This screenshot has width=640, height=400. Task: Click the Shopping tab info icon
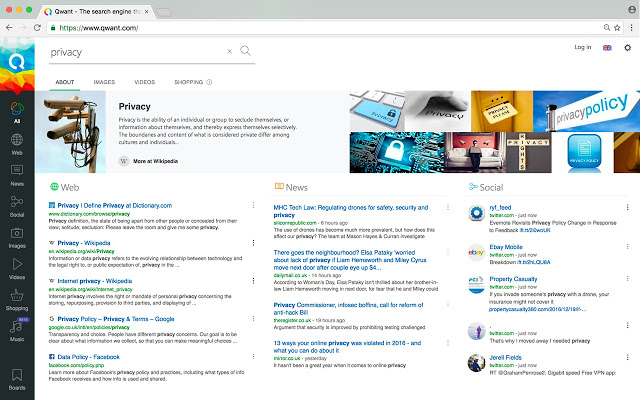[x=209, y=82]
